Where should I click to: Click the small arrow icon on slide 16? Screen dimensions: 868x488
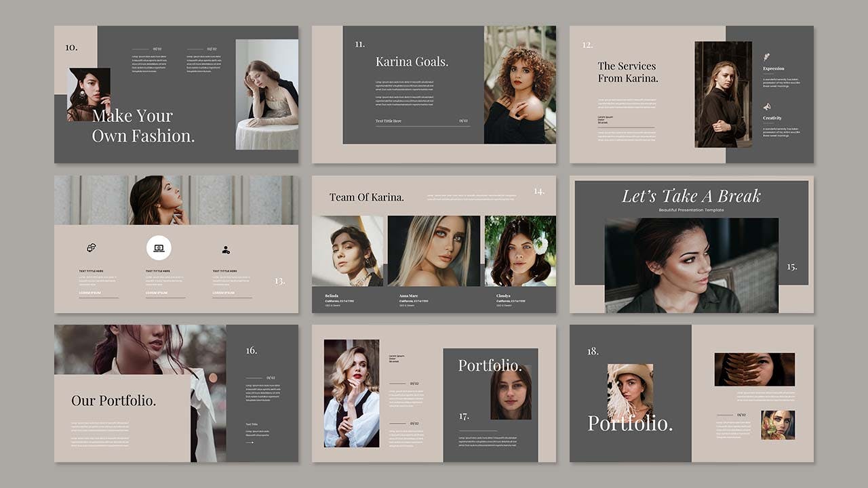250,443
